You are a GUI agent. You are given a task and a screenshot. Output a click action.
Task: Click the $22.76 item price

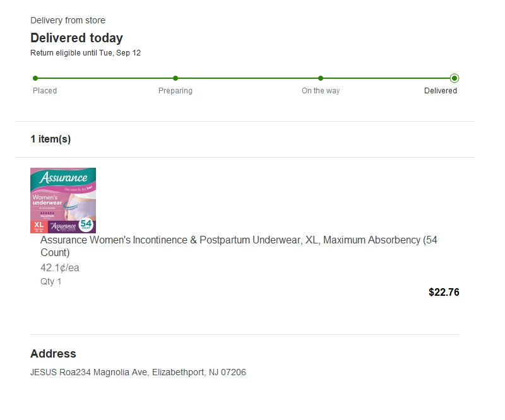(x=444, y=292)
